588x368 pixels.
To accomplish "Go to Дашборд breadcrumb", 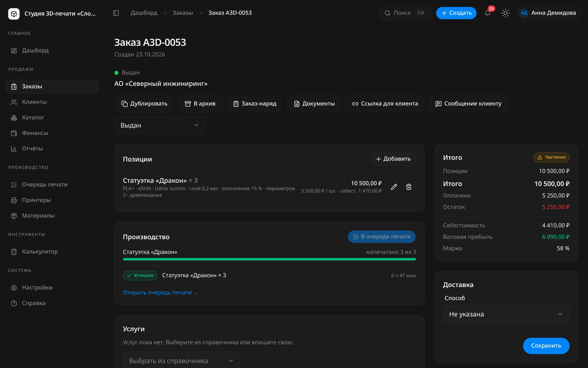I will click(x=144, y=13).
